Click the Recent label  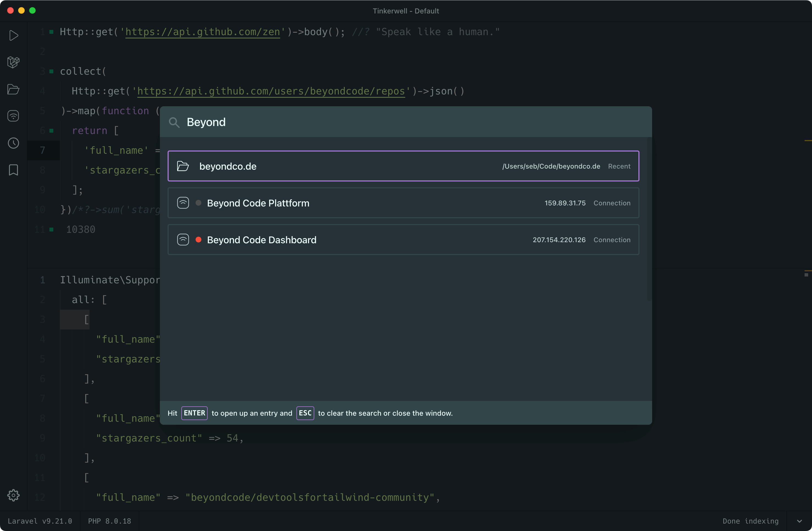[619, 166]
